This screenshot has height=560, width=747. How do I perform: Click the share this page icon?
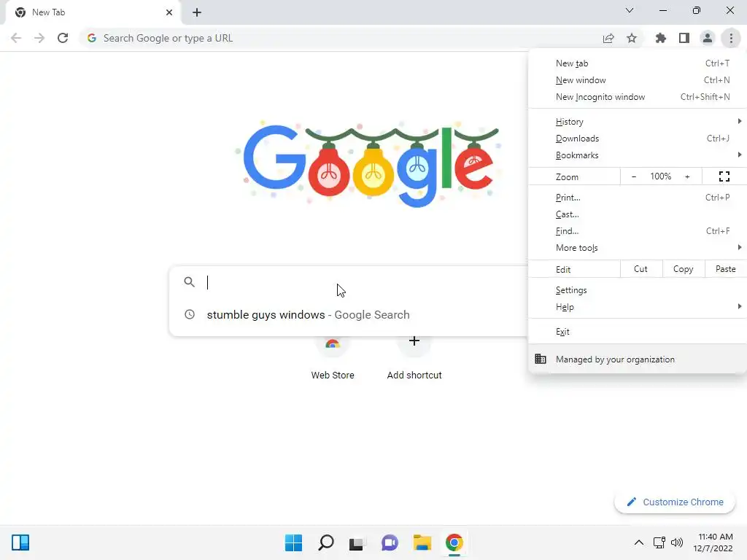coord(608,38)
